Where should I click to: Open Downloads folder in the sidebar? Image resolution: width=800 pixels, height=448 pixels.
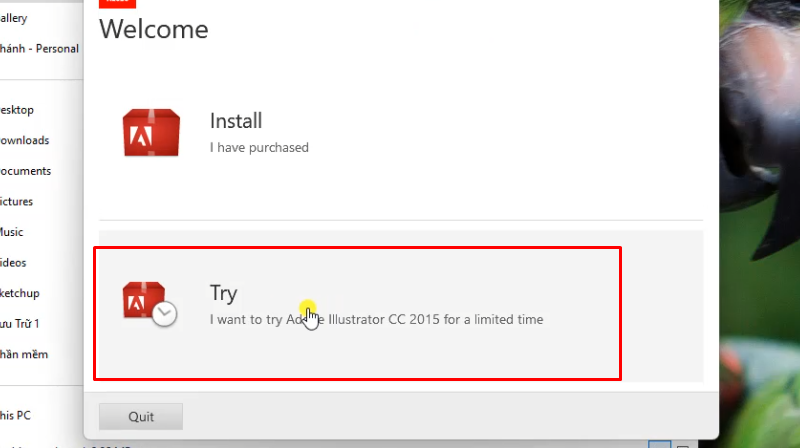pyautogui.click(x=24, y=140)
